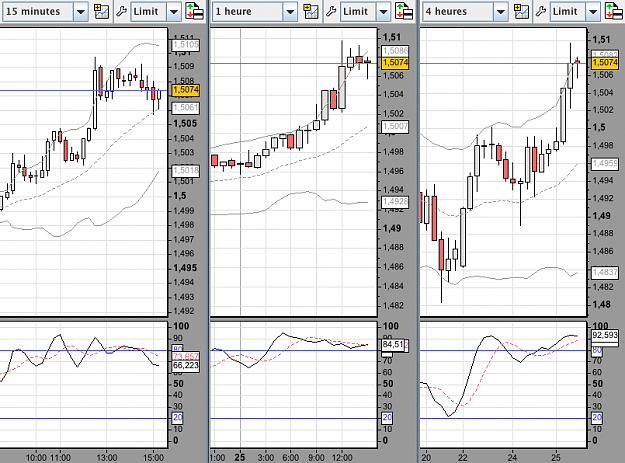Image resolution: width=625 pixels, height=463 pixels.
Task: Click the 1 heure timeframe field
Action: click(248, 12)
